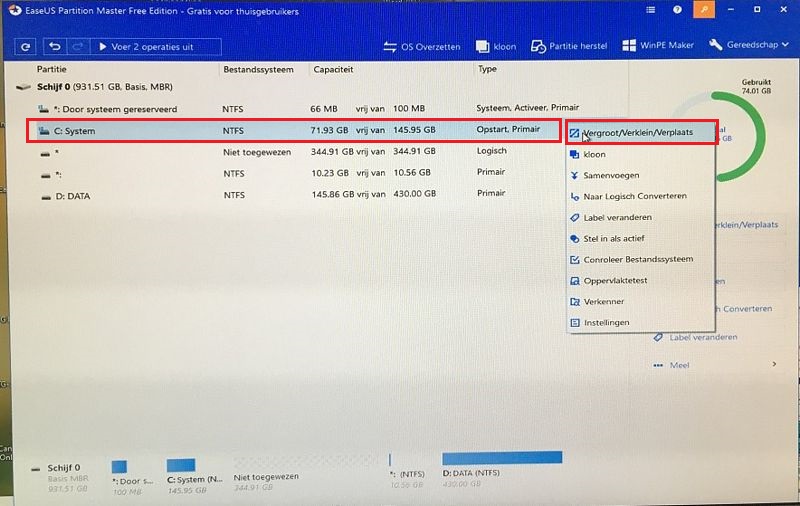Open the task list icon in title bar
The width and height of the screenshot is (800, 506).
pos(651,10)
